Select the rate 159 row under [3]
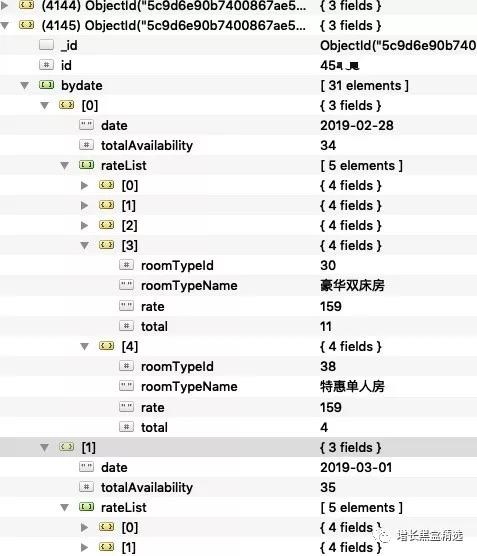The image size is (477, 556). [x=238, y=307]
